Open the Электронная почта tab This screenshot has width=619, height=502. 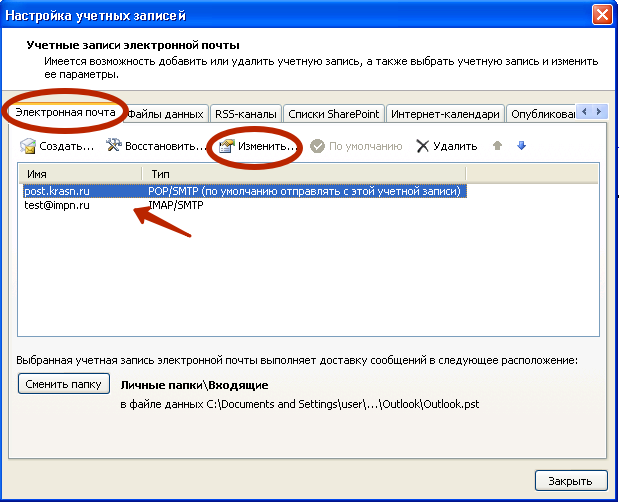[63, 113]
